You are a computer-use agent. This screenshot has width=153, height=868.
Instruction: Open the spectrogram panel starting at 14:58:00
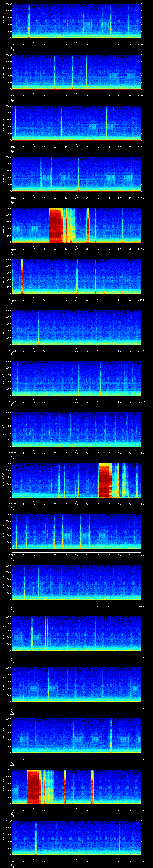click(x=77, y=327)
